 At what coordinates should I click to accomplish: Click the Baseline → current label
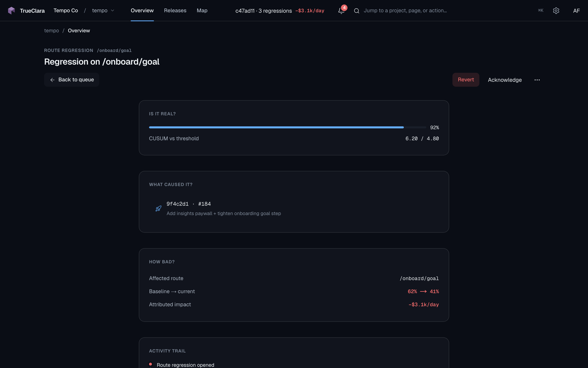[172, 292]
